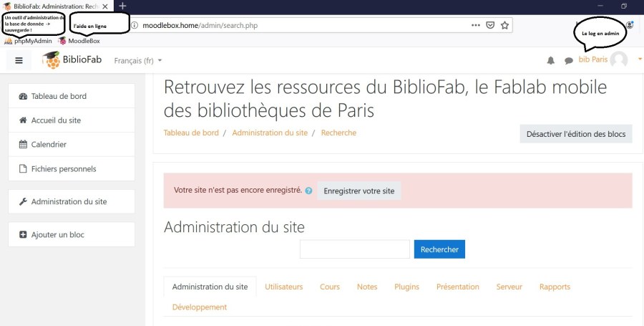Click Enregistrer votre site button
This screenshot has width=644, height=326.
click(358, 191)
